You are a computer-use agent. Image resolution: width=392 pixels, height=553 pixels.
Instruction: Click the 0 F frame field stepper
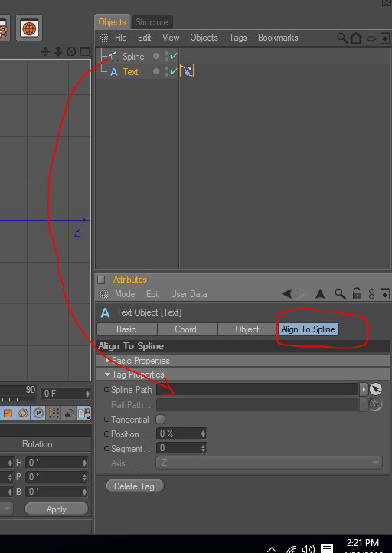(x=87, y=394)
